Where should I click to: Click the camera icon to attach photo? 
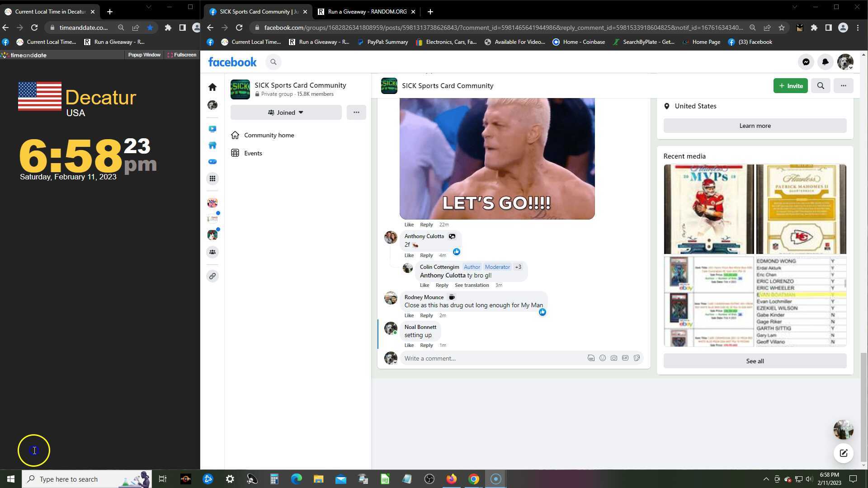point(613,358)
